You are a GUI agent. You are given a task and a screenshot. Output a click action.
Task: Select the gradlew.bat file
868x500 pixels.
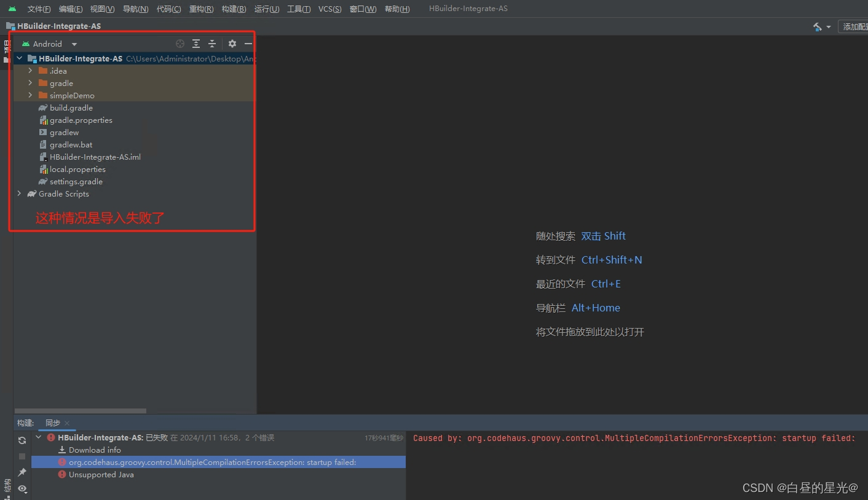click(71, 144)
